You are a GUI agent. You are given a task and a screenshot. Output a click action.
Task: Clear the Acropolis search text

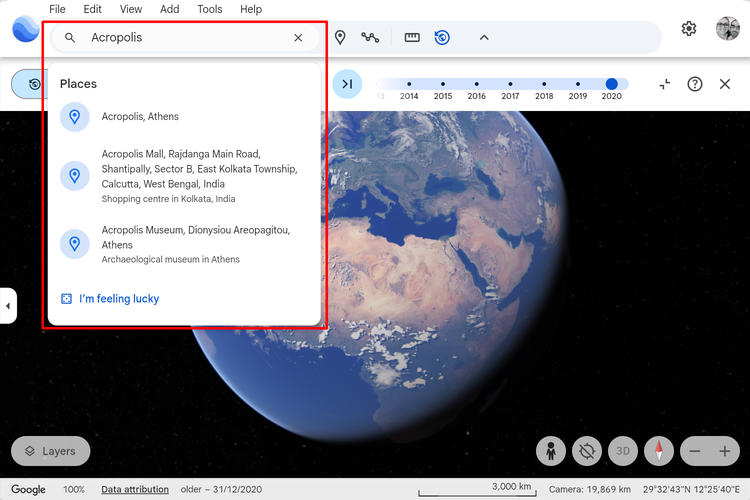(298, 38)
